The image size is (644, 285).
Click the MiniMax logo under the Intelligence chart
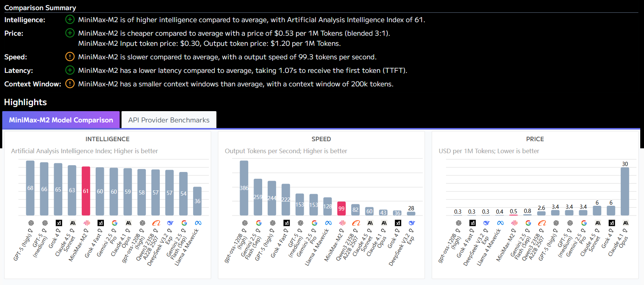86,223
